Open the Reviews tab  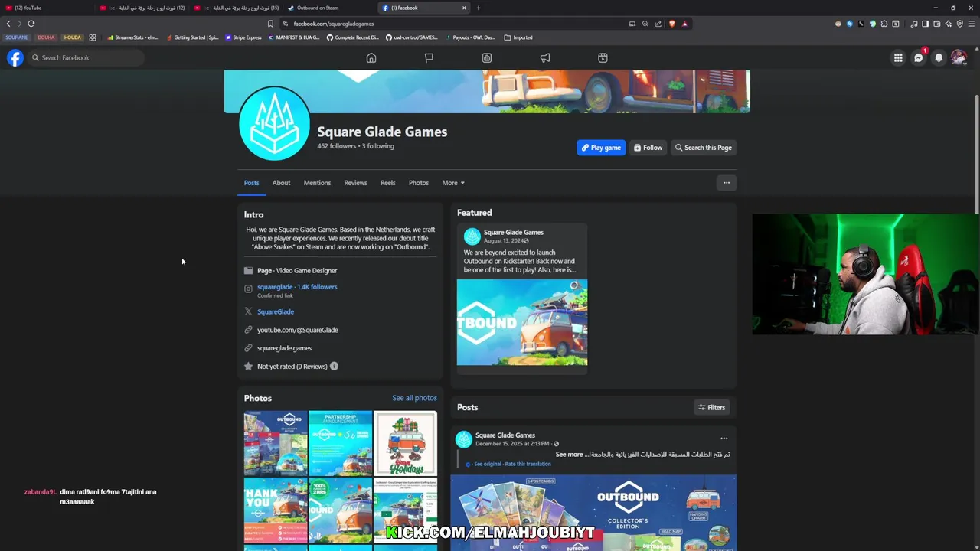click(x=355, y=183)
